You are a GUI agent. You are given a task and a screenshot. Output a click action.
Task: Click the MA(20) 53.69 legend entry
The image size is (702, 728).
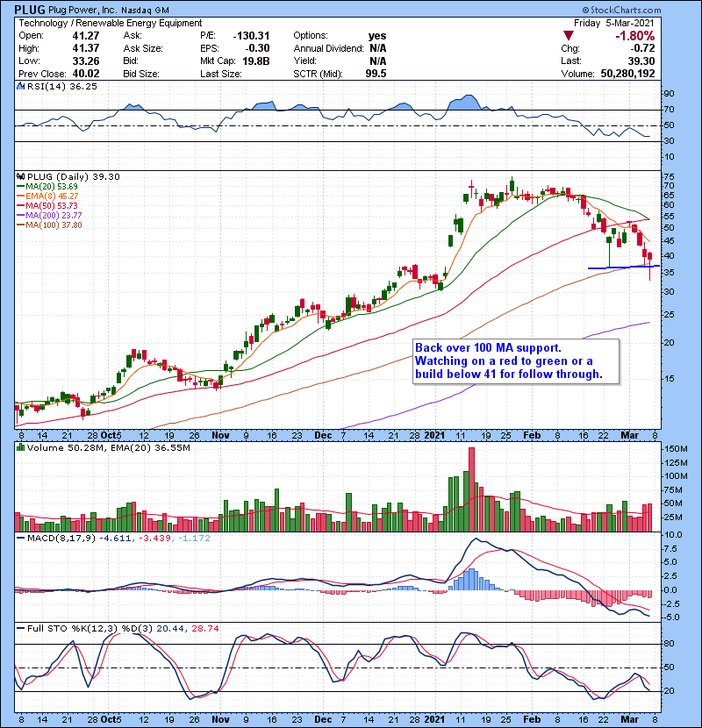pos(47,186)
